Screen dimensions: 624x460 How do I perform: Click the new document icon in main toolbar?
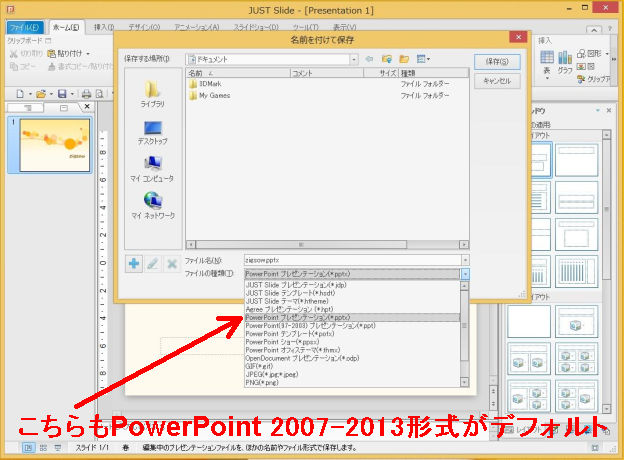pos(20,94)
